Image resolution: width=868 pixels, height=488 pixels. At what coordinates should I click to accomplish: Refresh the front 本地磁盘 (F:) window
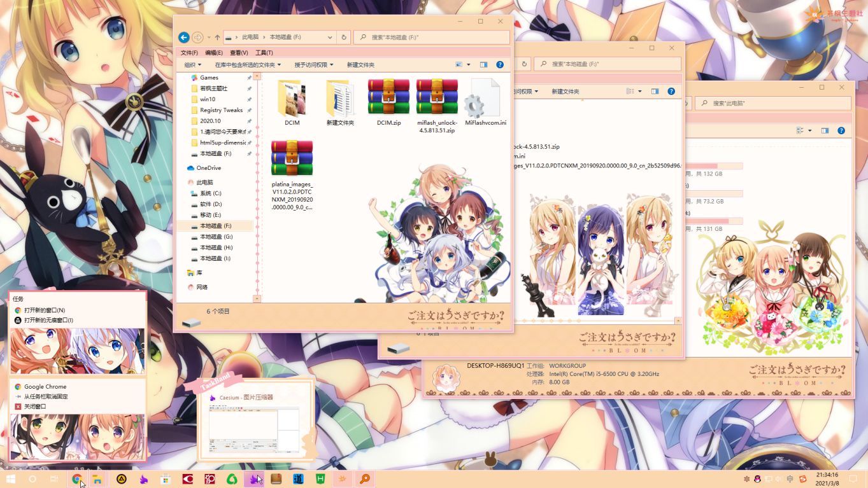[x=344, y=38]
